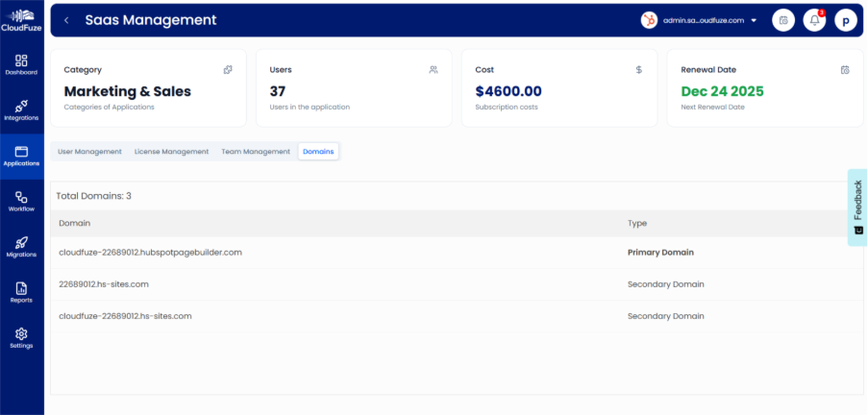Viewport: 868px width, 415px height.
Task: Open the profile avatar 'p'
Action: point(845,20)
